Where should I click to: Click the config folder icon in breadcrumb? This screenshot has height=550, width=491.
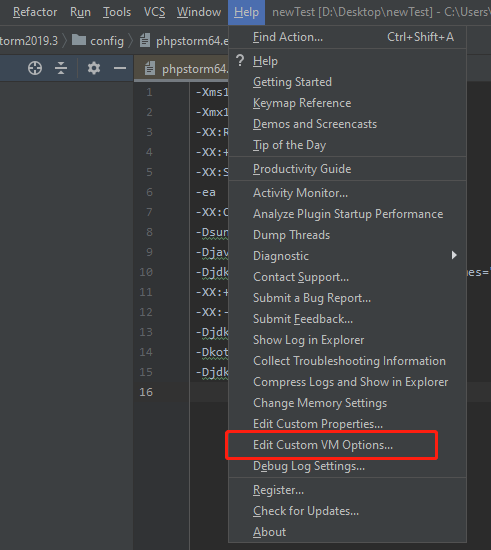pyautogui.click(x=79, y=40)
